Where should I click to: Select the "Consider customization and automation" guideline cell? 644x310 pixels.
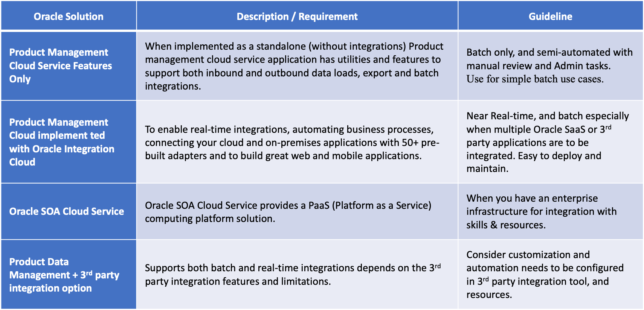point(551,274)
